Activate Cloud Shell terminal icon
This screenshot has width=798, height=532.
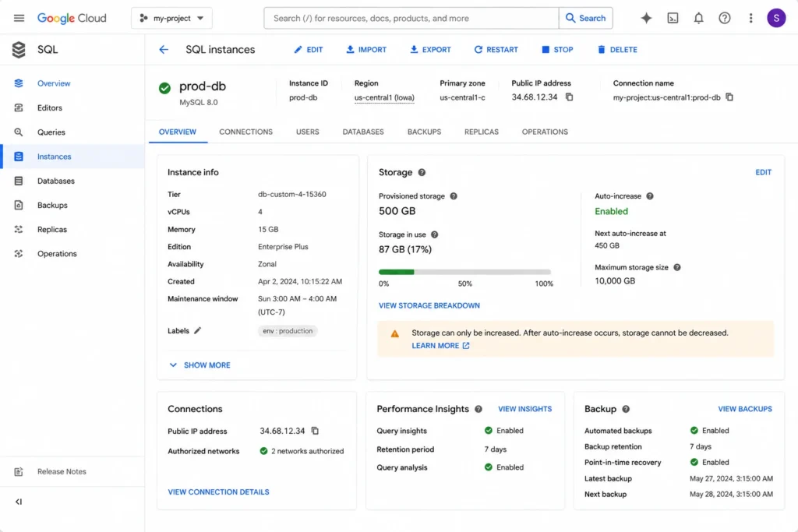pyautogui.click(x=673, y=19)
